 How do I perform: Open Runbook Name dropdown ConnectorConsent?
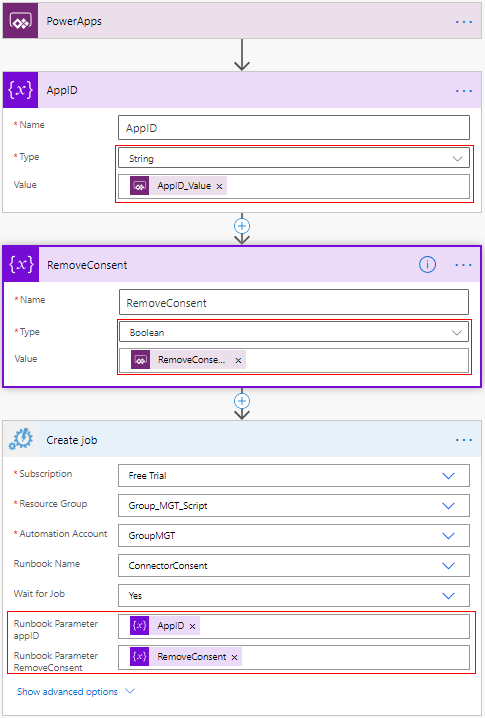(294, 566)
